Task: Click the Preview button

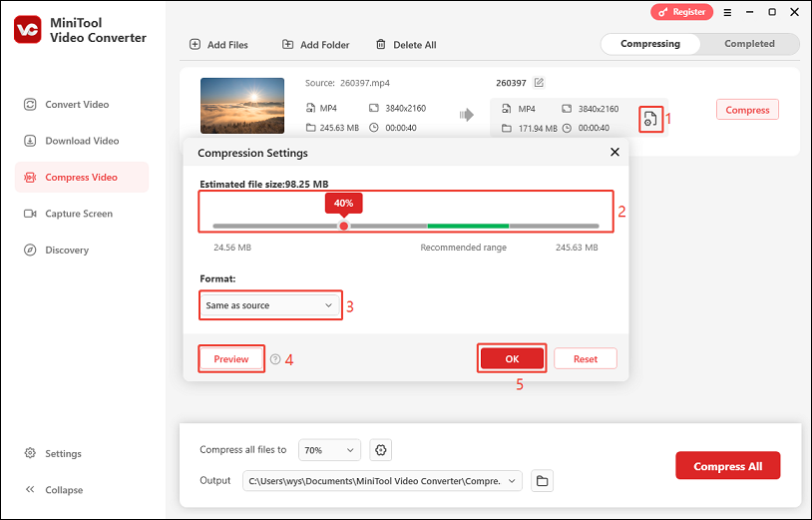Action: (x=231, y=359)
